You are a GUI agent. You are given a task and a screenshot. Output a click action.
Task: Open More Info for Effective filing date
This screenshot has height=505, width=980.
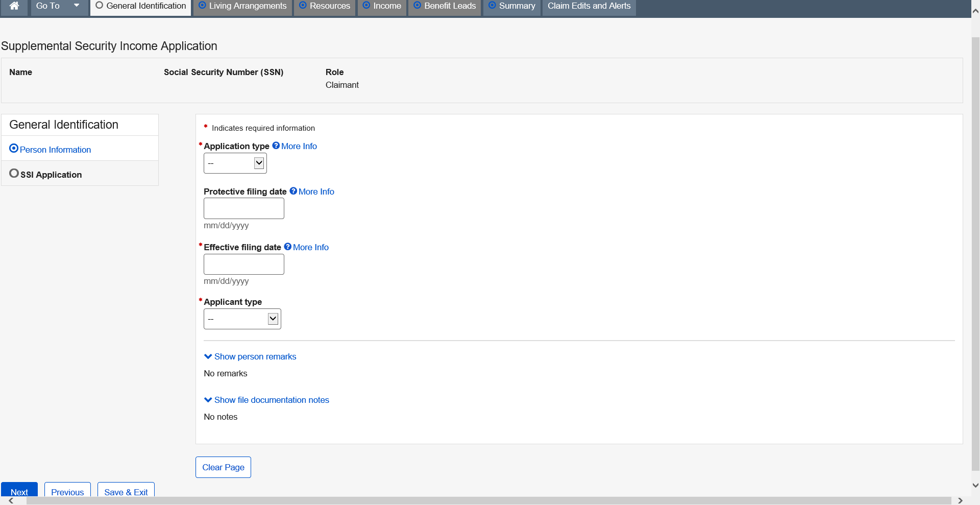pos(311,247)
